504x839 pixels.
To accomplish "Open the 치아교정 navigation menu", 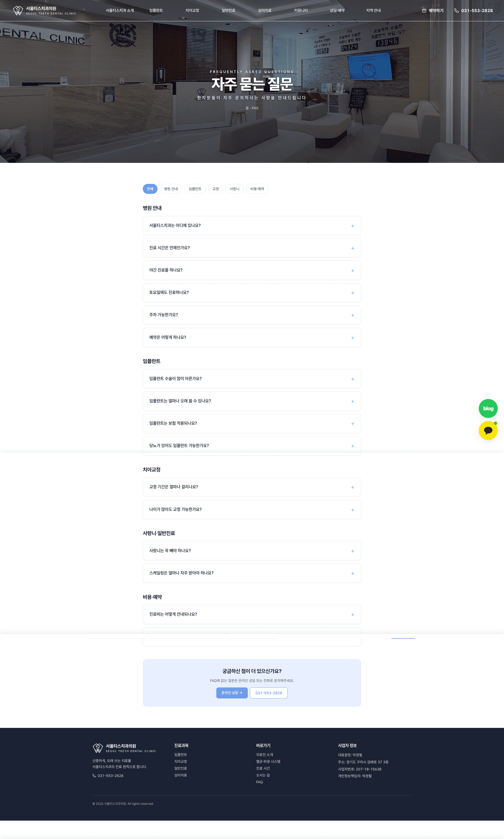I will coord(192,11).
